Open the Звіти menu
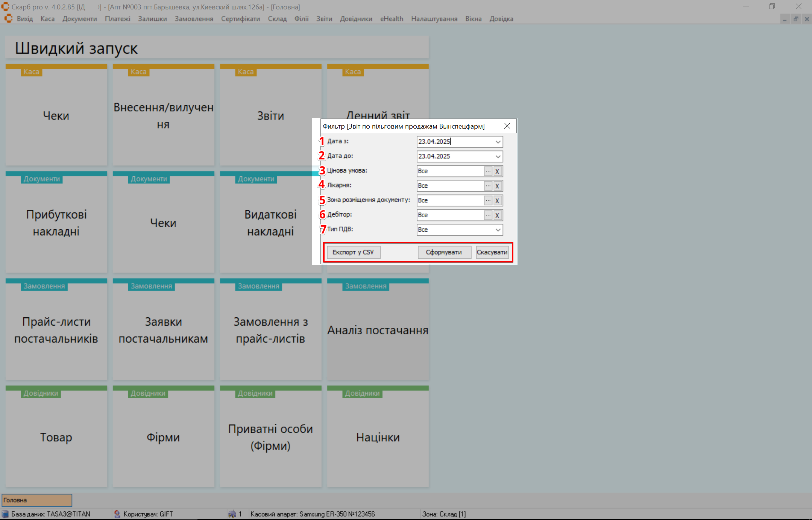The image size is (812, 520). tap(324, 19)
